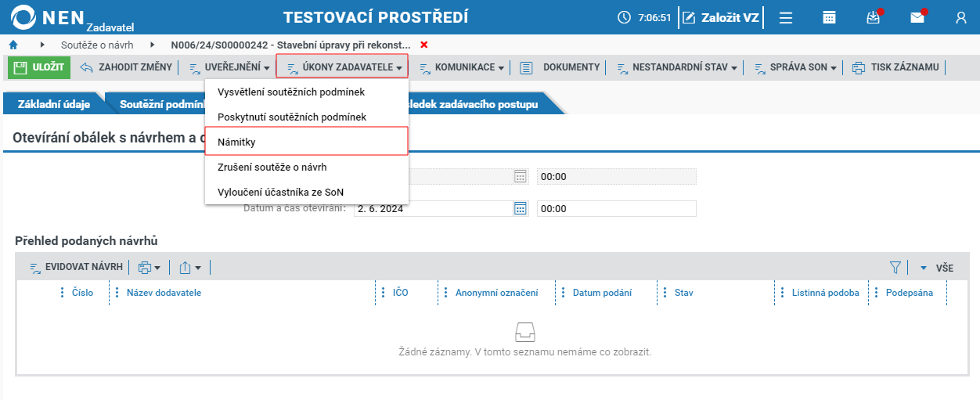The image size is (980, 400).
Task: Go to the home icon in breadcrumb
Action: [13, 45]
